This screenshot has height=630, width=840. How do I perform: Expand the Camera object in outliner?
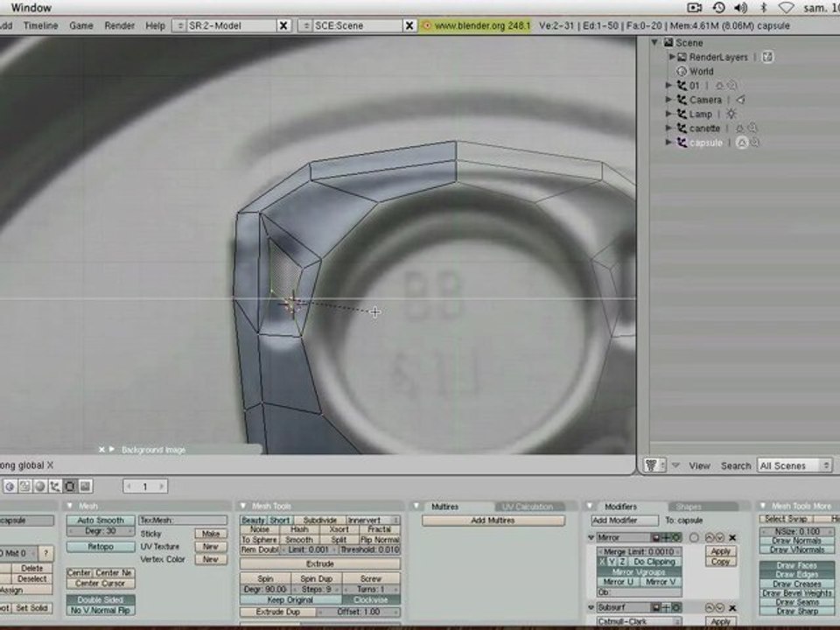(668, 100)
